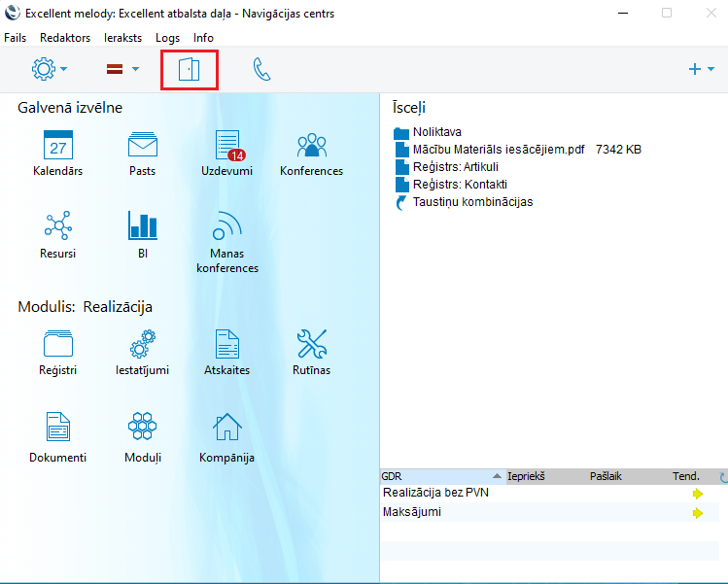Image resolution: width=728 pixels, height=584 pixels.
Task: Expand the plus add dropdown
Action: [x=701, y=70]
